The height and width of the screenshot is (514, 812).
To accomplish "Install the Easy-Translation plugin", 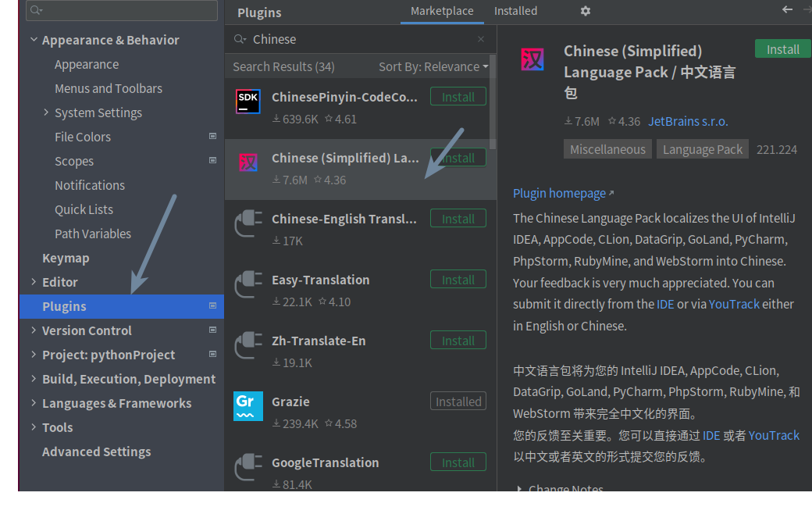I will point(458,280).
